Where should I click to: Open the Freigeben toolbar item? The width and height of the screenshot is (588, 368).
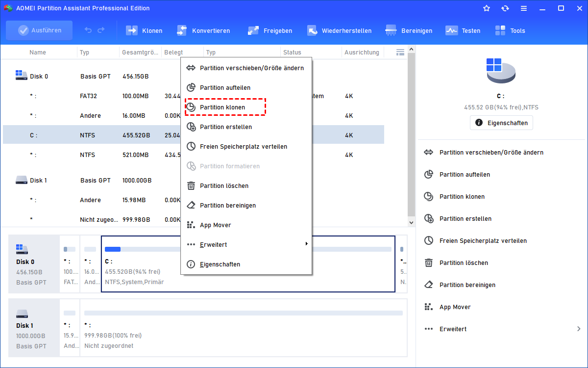click(270, 30)
